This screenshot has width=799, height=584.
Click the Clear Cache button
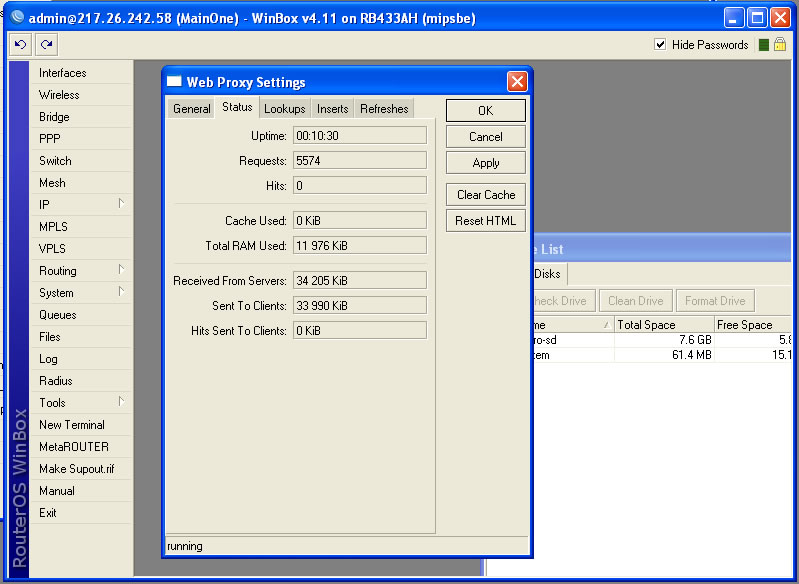pos(486,195)
